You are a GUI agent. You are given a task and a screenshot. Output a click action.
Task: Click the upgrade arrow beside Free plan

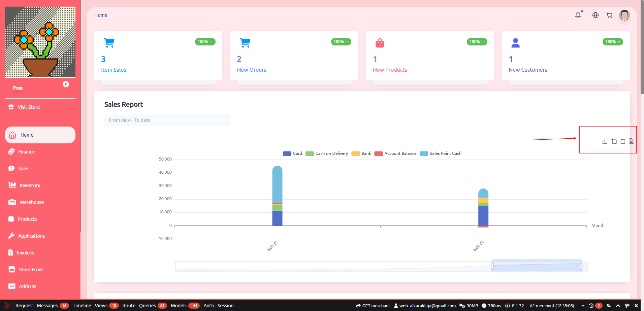point(66,84)
